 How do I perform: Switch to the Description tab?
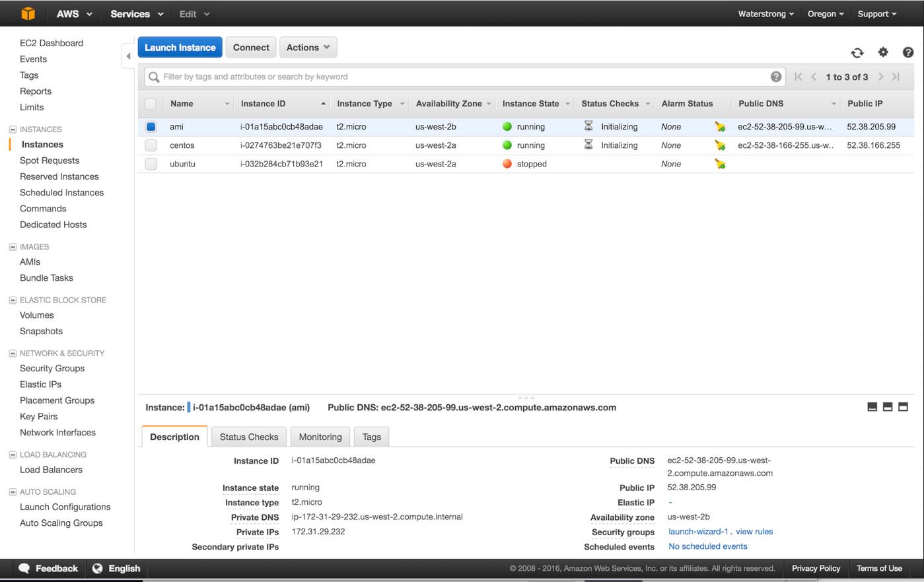[x=174, y=437]
